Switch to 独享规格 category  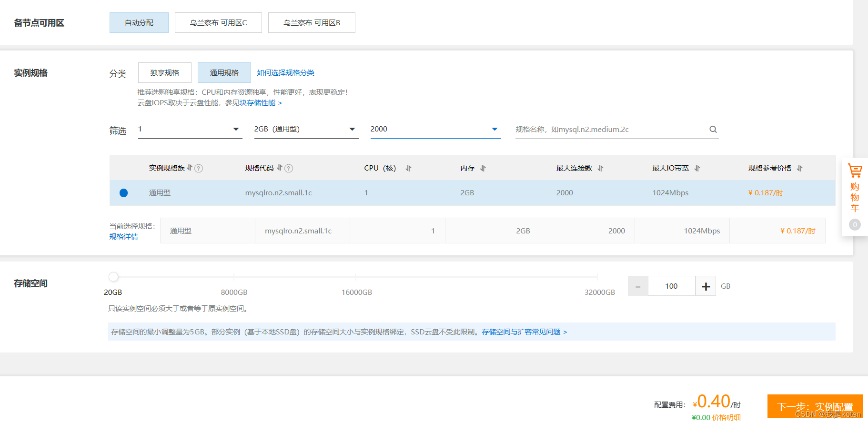165,73
